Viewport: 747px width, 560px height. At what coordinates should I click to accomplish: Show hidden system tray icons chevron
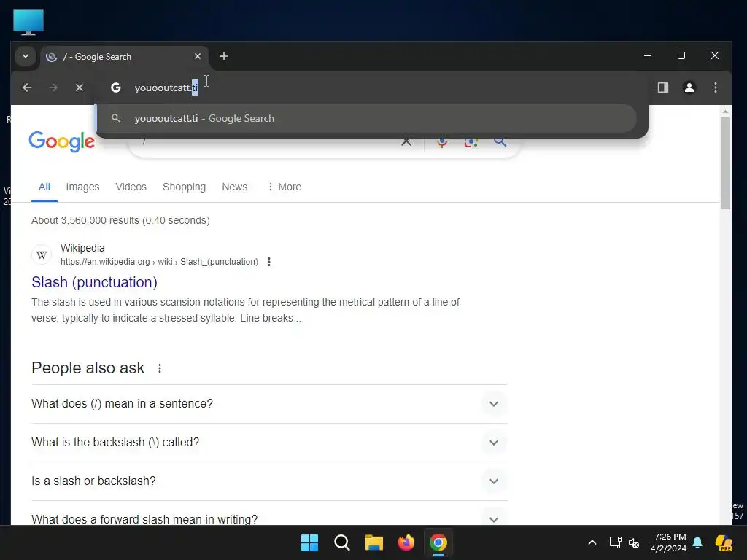(592, 542)
